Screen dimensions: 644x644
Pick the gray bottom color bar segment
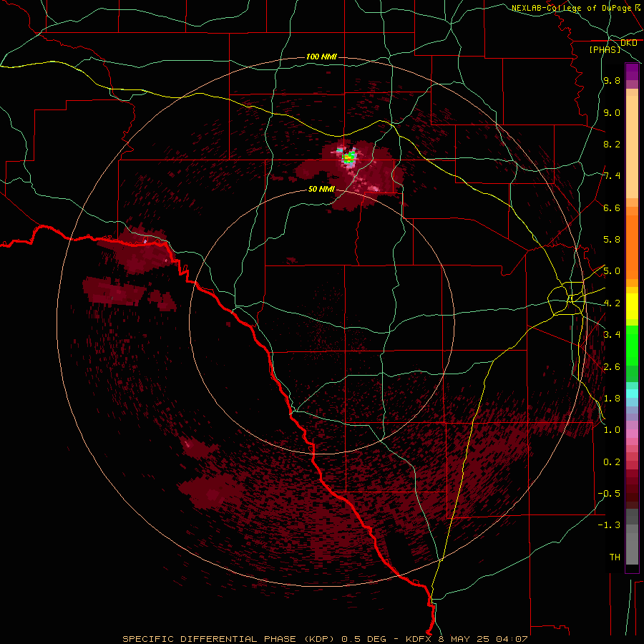tap(632, 548)
